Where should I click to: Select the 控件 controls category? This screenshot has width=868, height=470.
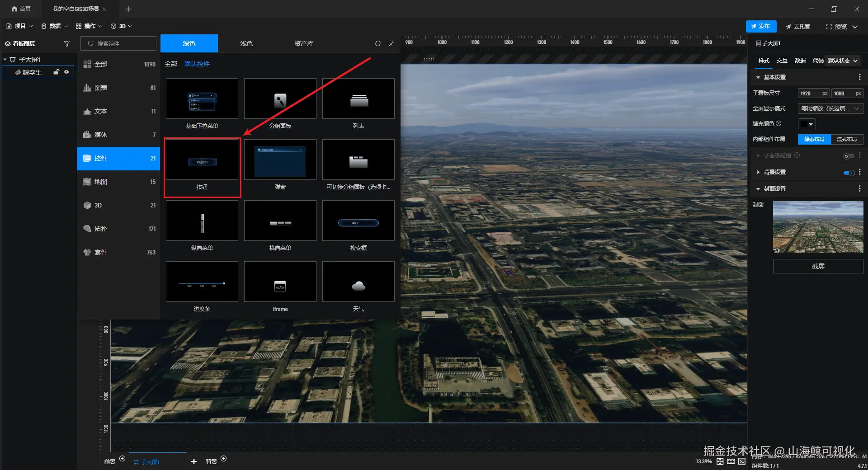119,158
